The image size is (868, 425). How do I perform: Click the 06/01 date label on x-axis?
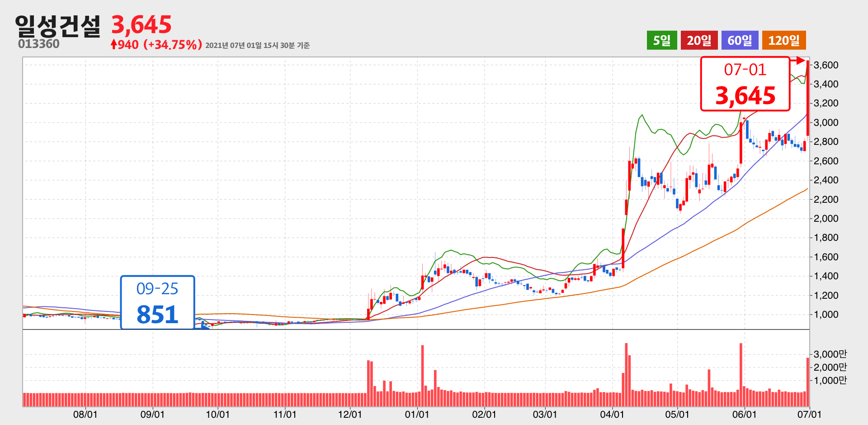(x=744, y=414)
